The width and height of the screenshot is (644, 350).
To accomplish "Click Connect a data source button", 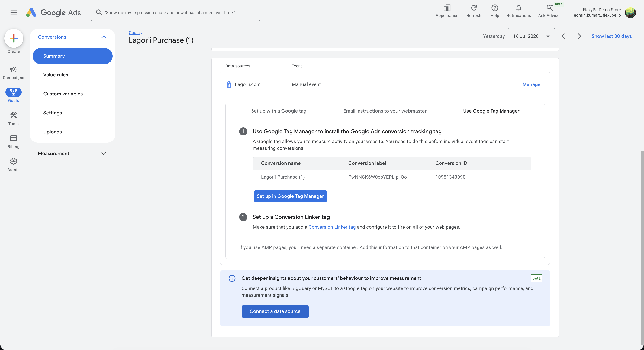I will [x=275, y=312].
